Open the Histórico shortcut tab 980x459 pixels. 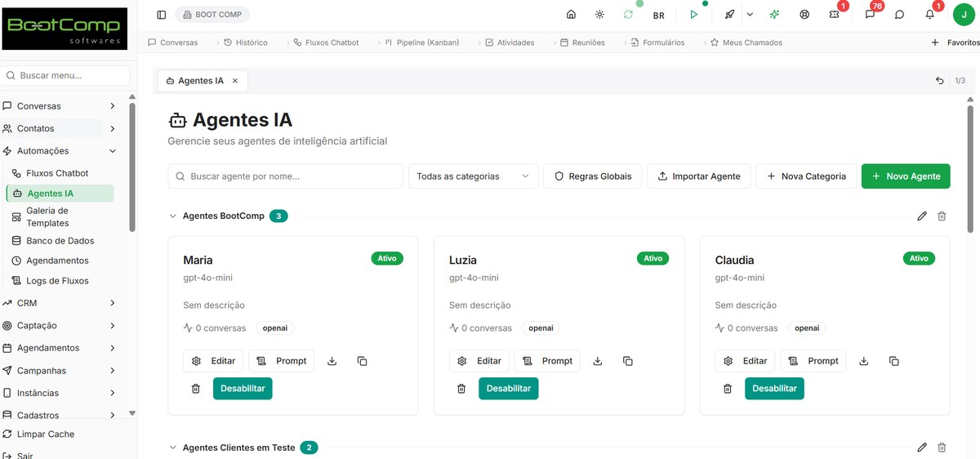[x=245, y=42]
